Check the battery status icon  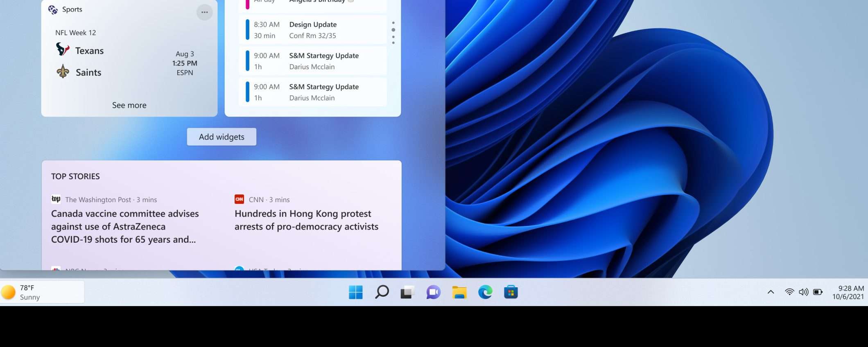[x=818, y=292]
